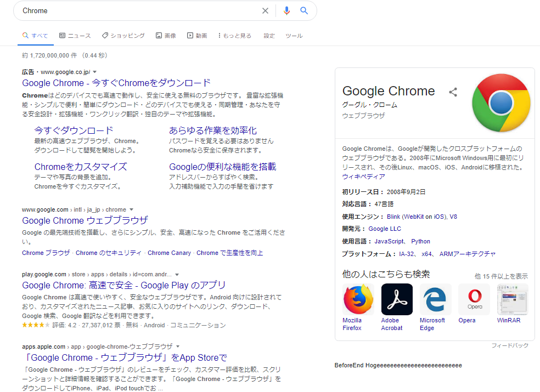Expand the ad dropdown arrow next to www.google.co.jp/

point(95,72)
